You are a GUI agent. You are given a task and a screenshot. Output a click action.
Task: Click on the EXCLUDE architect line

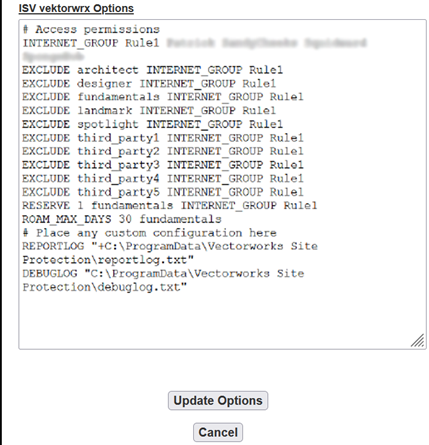(152, 70)
